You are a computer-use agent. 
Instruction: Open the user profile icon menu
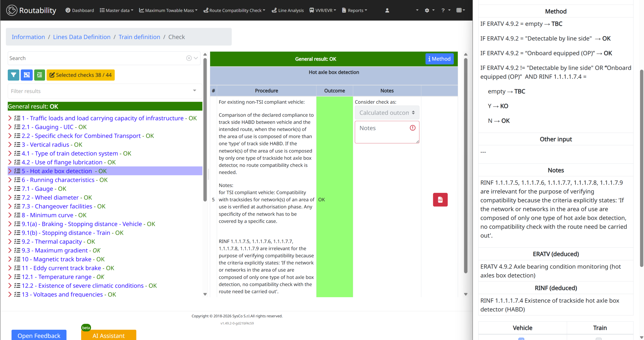pos(387,10)
